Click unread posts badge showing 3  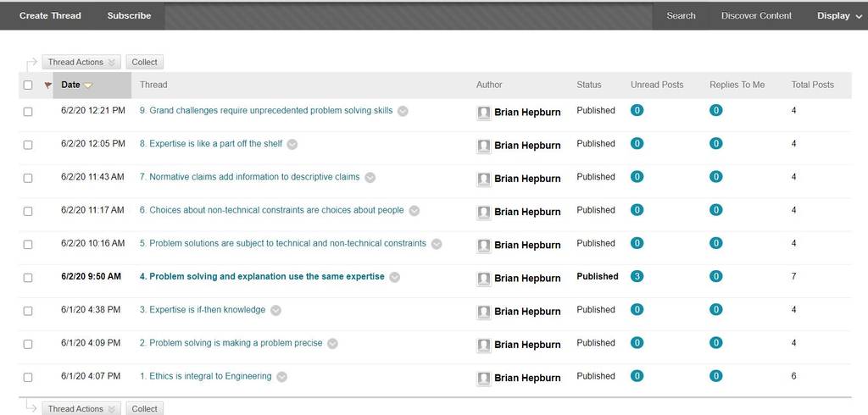637,276
